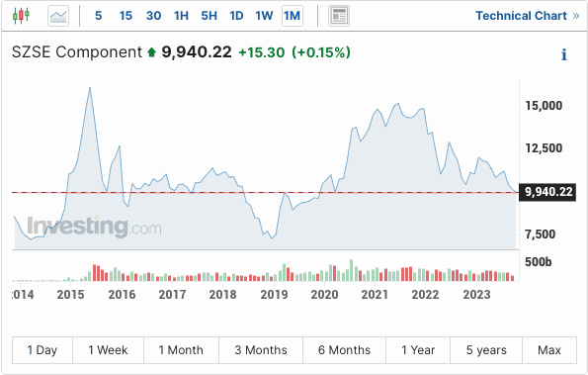Viewport: 588px width, 375px height.
Task: Show the 1 Week range
Action: pyautogui.click(x=108, y=350)
